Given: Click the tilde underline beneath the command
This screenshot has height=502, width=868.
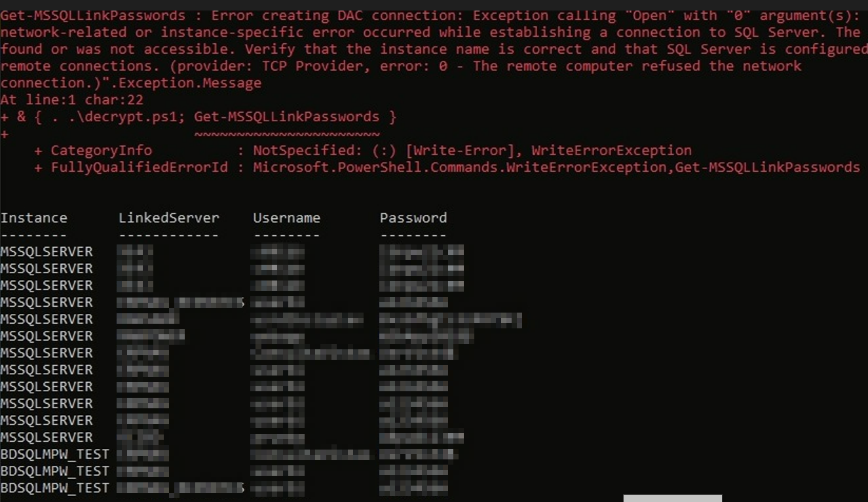Looking at the screenshot, I should pyautogui.click(x=287, y=134).
